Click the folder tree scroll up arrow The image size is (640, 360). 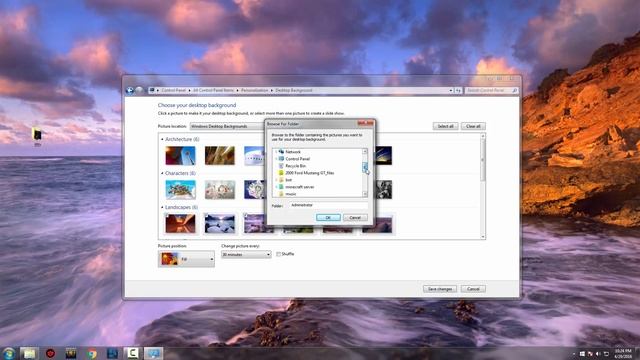coord(365,151)
